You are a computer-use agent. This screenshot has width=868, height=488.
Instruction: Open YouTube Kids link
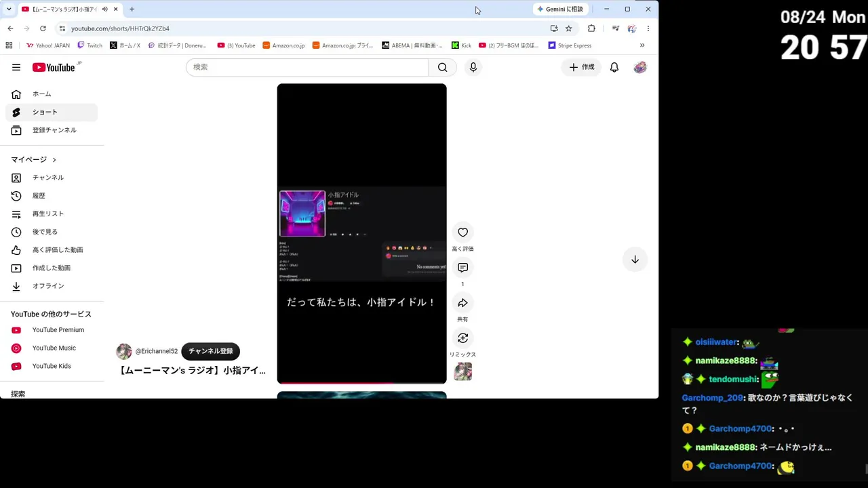tap(52, 366)
